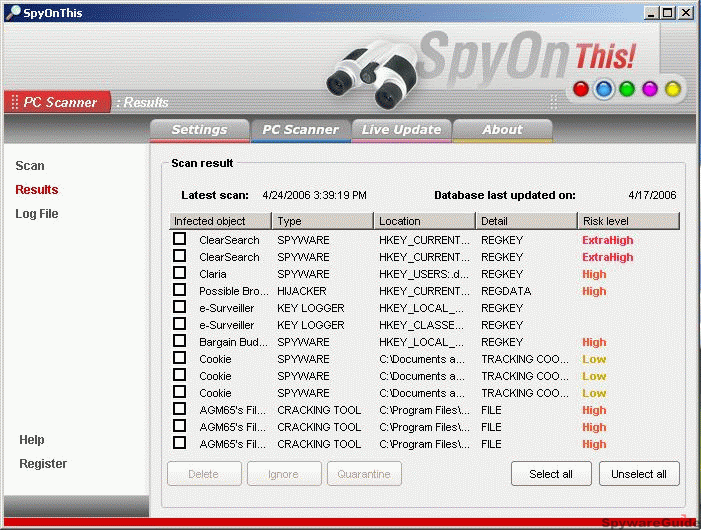
Task: Click the blue colored ball button
Action: [604, 89]
